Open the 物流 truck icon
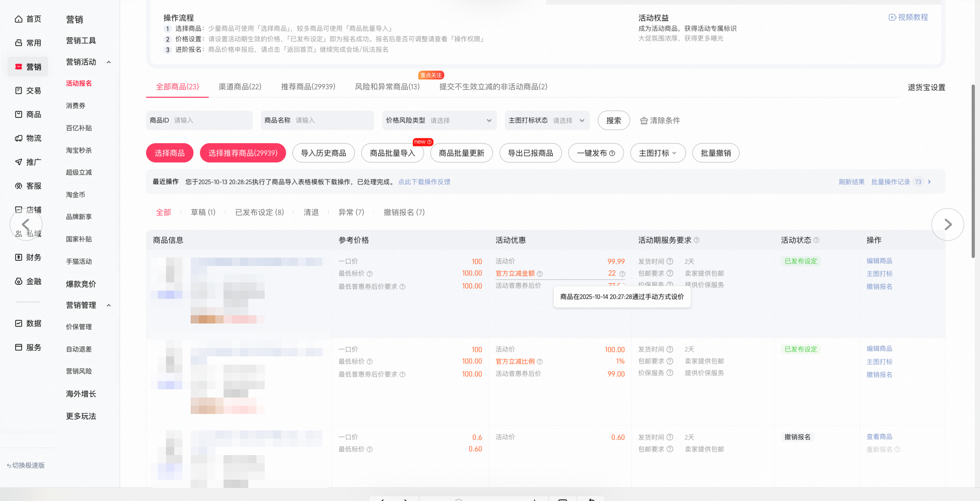Screen dimensions: 980x501 (18, 138)
